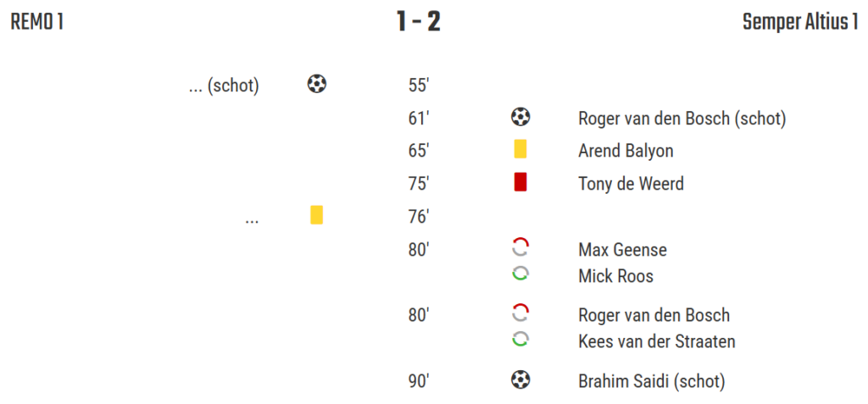The width and height of the screenshot is (868, 404).
Task: Click the goal ball icon at 61'
Action: [x=520, y=118]
